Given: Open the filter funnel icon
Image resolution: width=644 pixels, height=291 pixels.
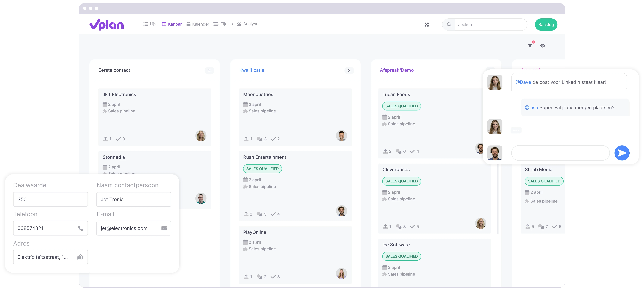Looking at the screenshot, I should [x=530, y=45].
